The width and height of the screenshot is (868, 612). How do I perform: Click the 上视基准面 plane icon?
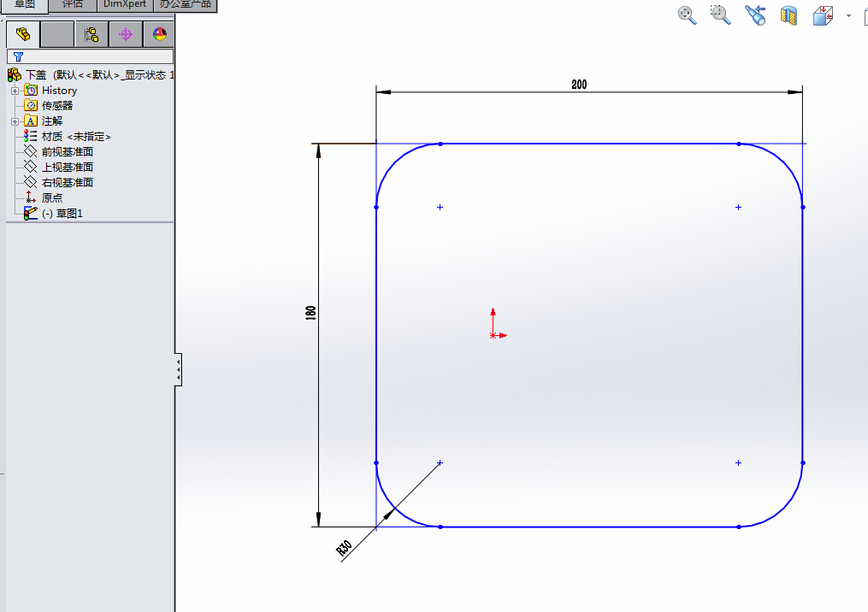coord(31,167)
